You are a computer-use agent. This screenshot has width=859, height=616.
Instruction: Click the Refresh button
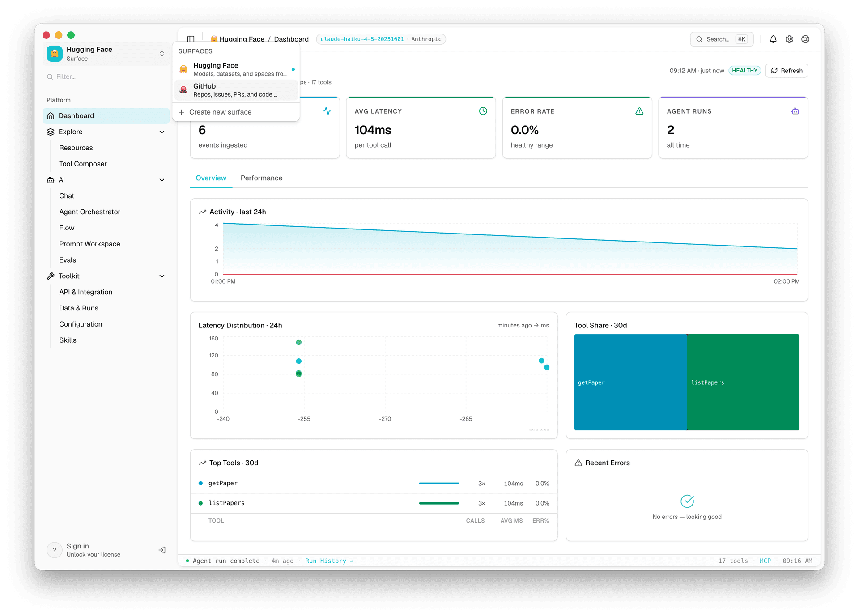(x=787, y=71)
